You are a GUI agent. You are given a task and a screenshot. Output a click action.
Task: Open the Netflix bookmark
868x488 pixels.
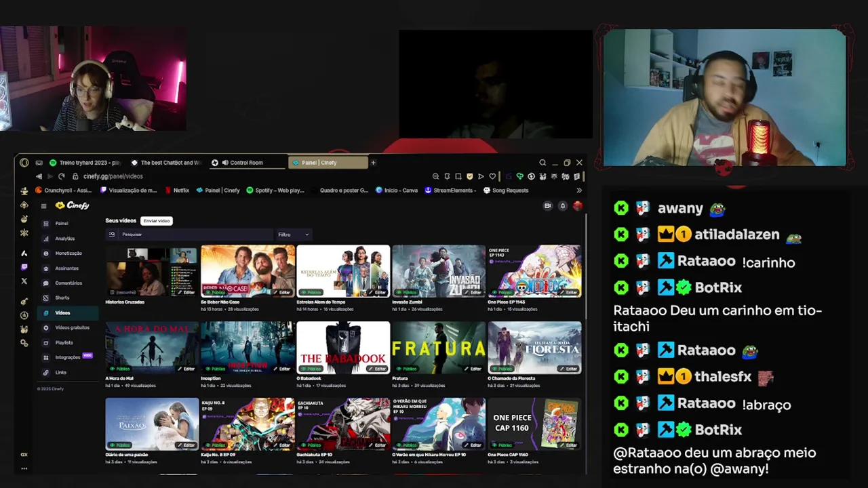pos(178,190)
